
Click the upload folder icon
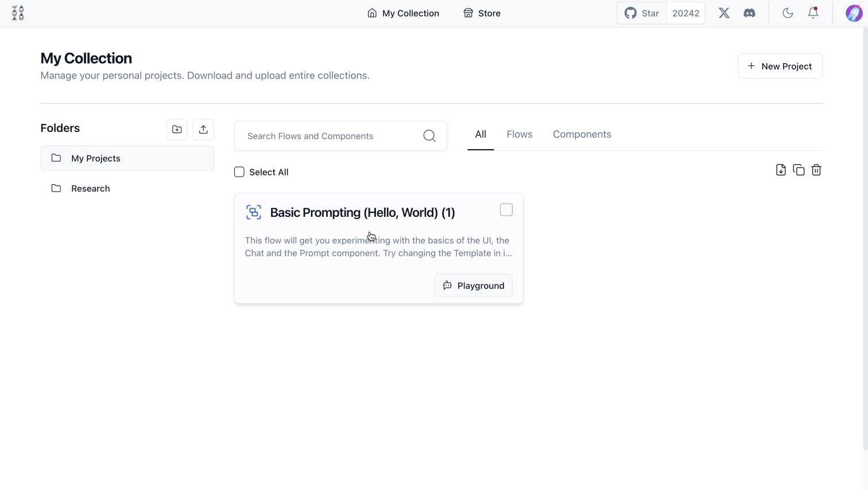(203, 130)
